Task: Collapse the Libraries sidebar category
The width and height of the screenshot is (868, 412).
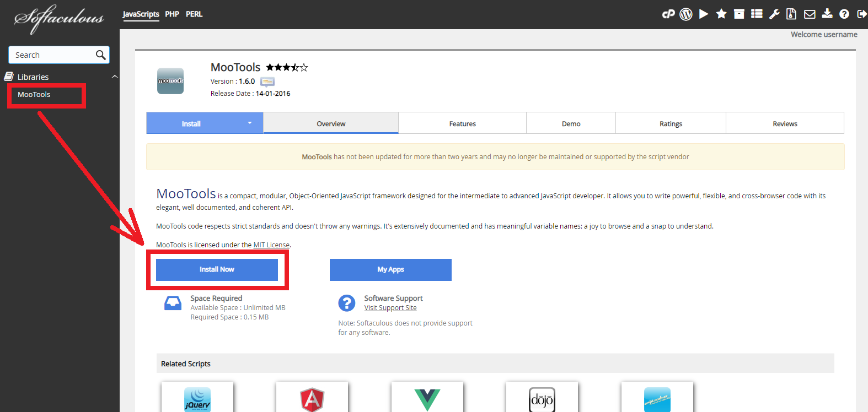Action: click(x=115, y=77)
